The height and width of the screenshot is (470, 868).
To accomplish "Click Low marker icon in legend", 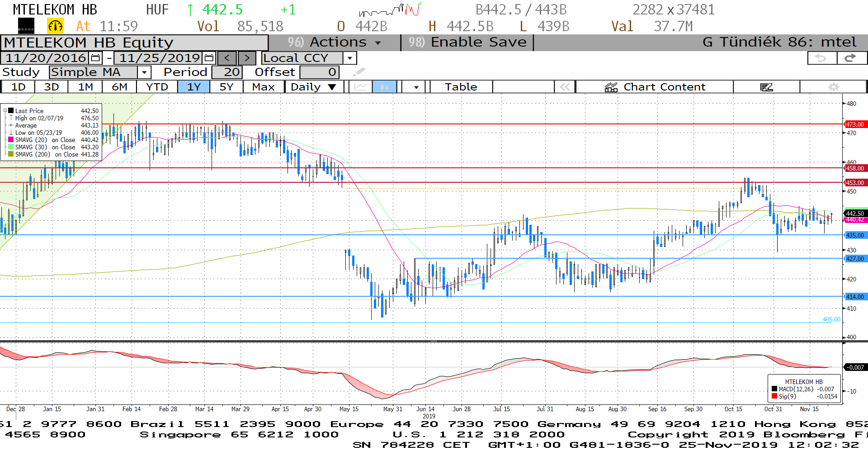I will [x=11, y=133].
